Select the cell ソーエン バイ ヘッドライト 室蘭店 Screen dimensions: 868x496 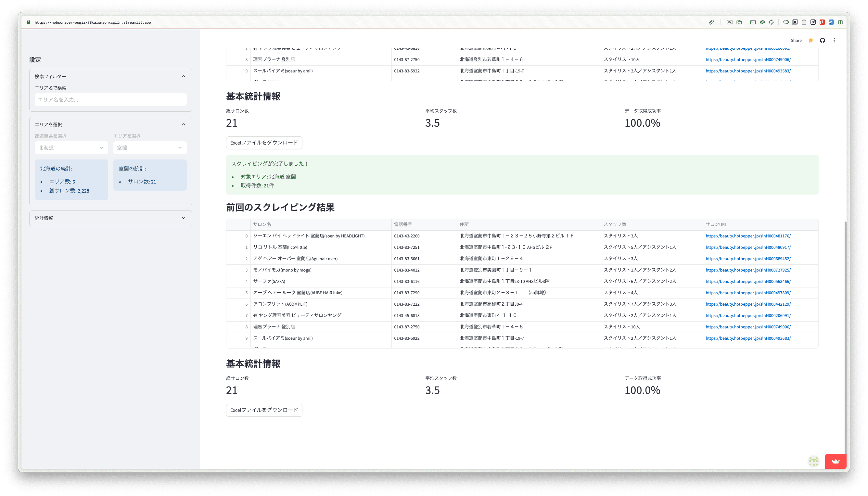coord(321,236)
